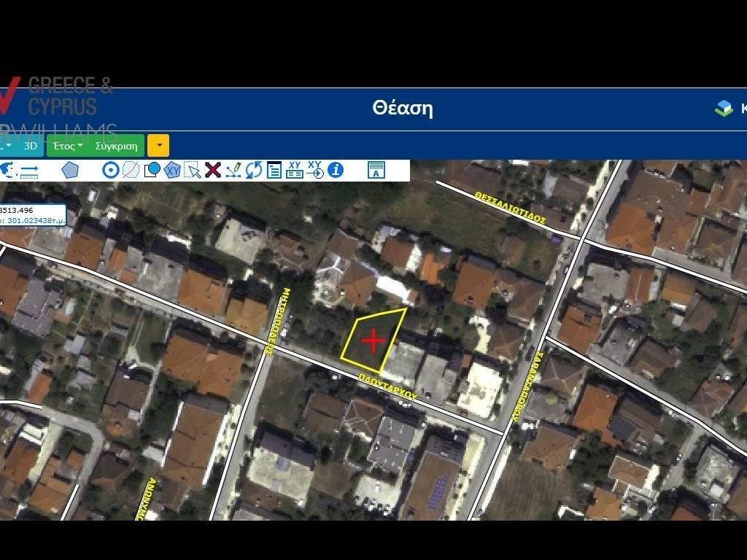Viewport: 747px width, 560px height.
Task: Click the circle point selection tool
Action: pyautogui.click(x=110, y=170)
